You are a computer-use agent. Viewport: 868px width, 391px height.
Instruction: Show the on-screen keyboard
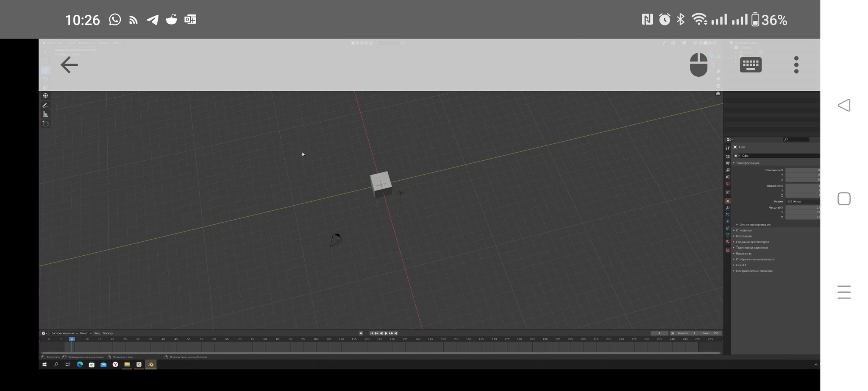pyautogui.click(x=751, y=65)
